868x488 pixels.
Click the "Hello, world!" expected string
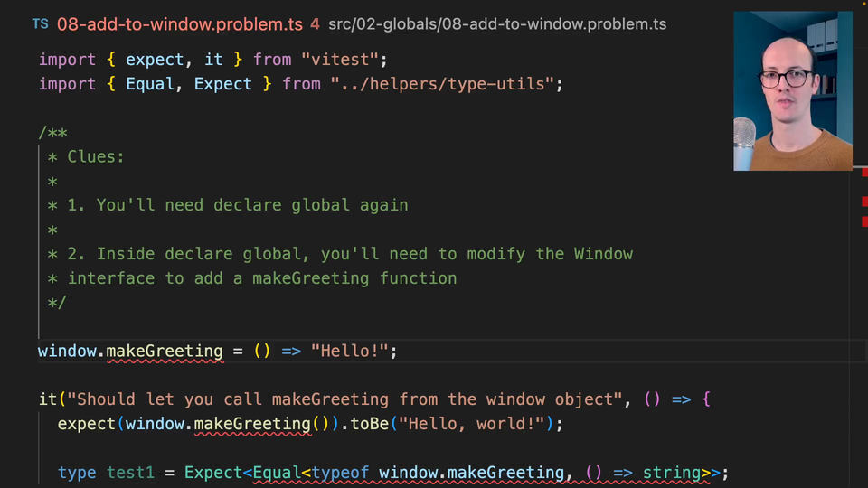tap(476, 424)
